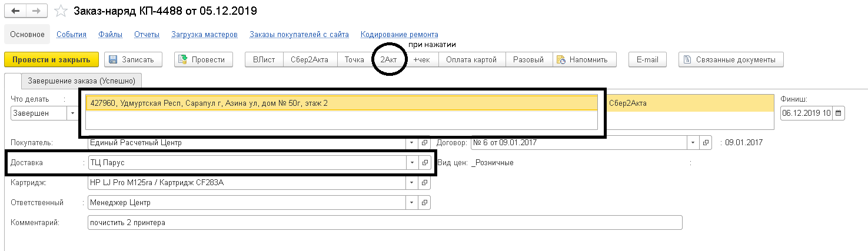Viewport: 868px width, 251px height.
Task: Click the forward navigation arrow
Action: click(x=36, y=12)
